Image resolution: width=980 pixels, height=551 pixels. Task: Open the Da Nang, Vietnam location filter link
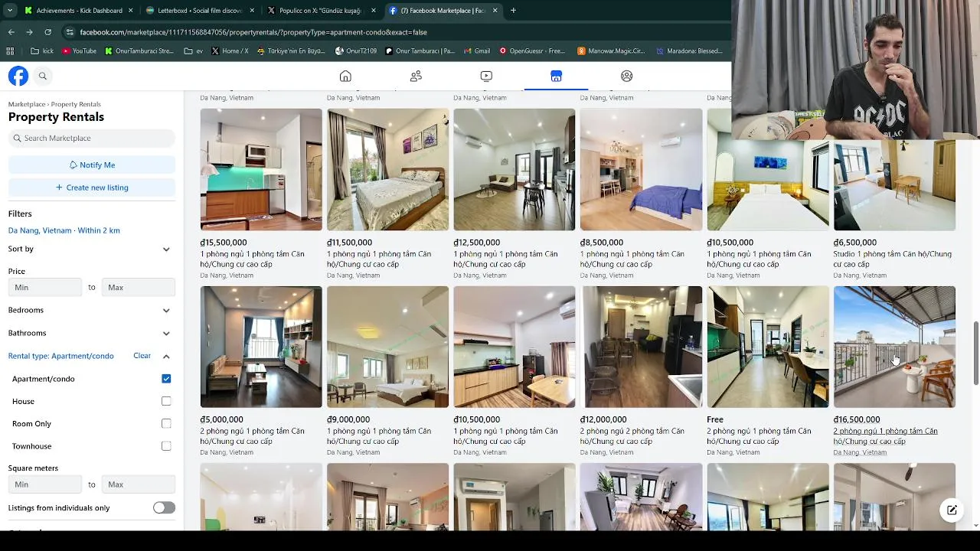(64, 230)
